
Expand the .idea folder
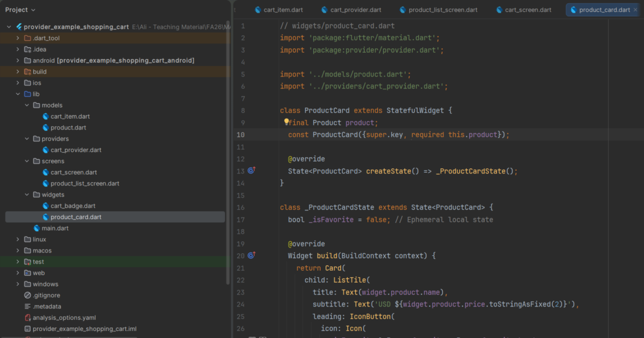(x=18, y=49)
